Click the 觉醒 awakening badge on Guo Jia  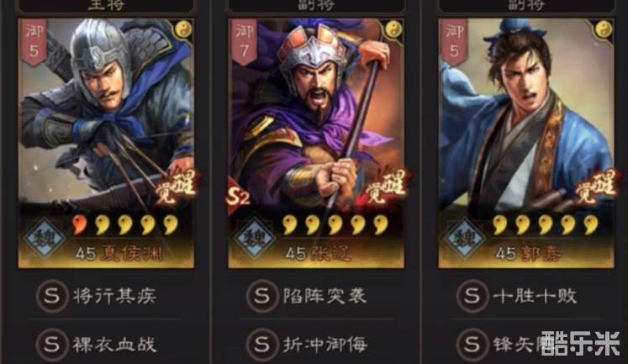595,187
